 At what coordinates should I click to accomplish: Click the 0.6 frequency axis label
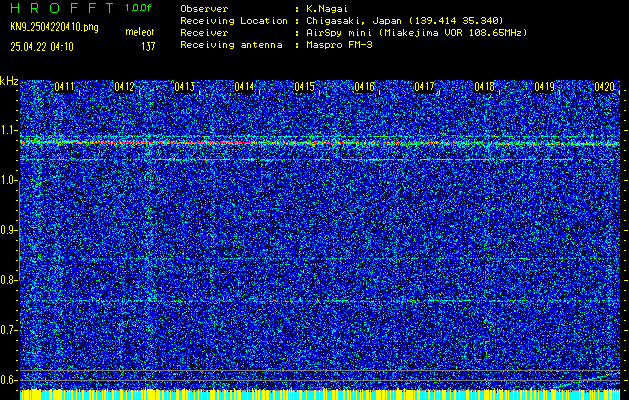(8, 380)
